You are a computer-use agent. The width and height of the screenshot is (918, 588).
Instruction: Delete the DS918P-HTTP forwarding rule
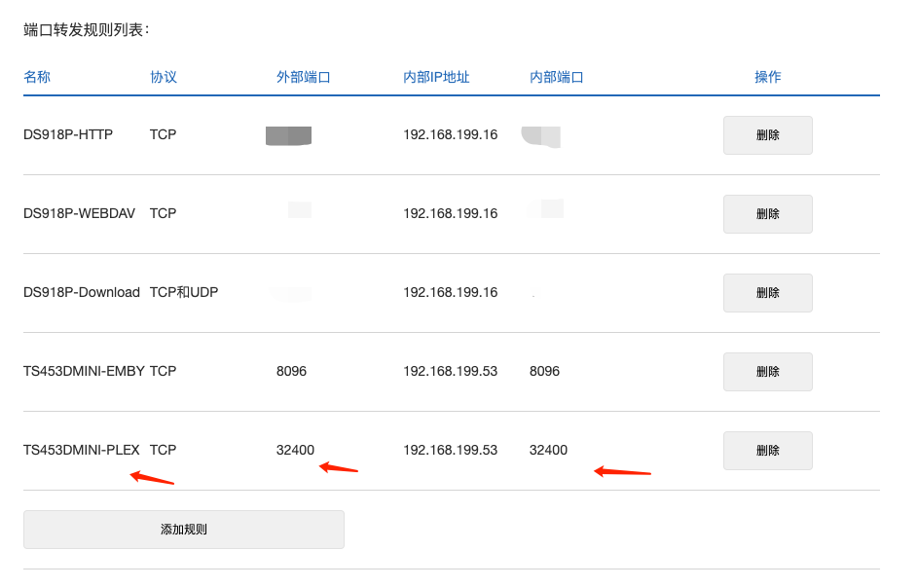pos(767,135)
